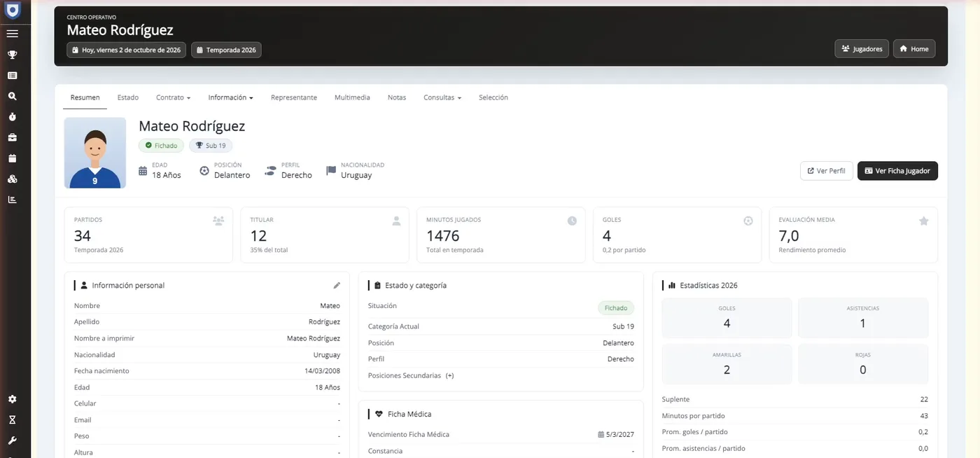Screen dimensions: 980x458
Task: Click the hourglass icon in sidebar
Action: click(12, 420)
